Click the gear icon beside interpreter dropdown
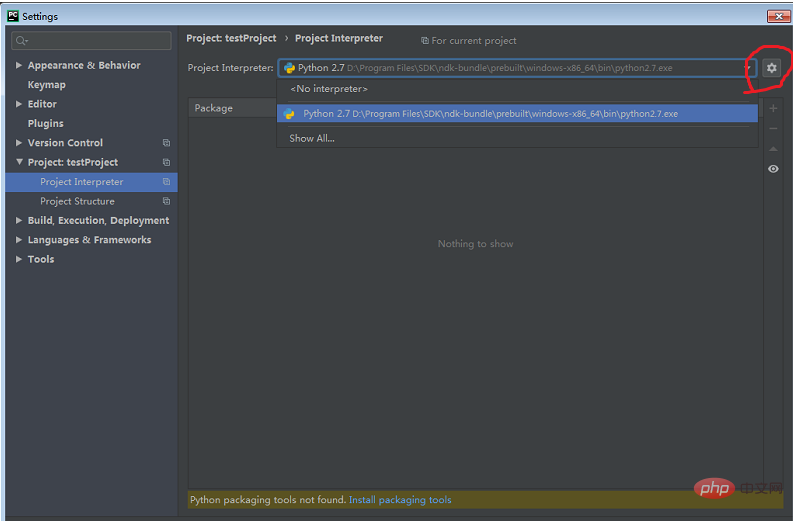Viewport: 793px width, 521px height. click(771, 68)
